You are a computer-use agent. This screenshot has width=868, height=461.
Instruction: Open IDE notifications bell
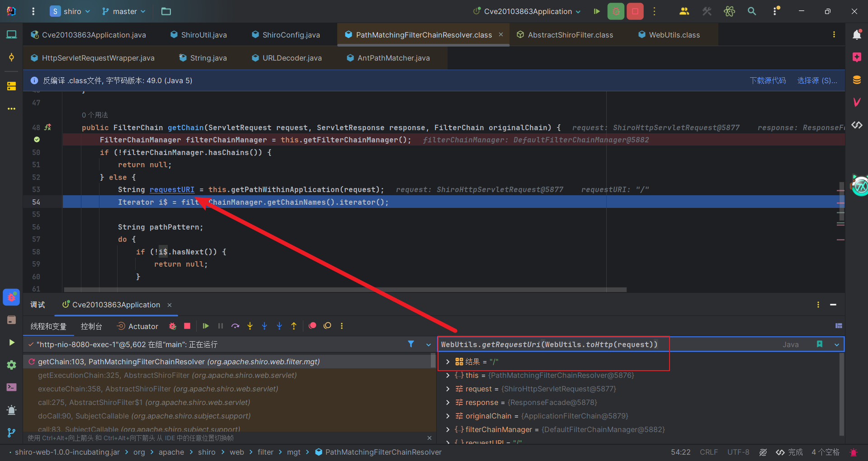857,34
